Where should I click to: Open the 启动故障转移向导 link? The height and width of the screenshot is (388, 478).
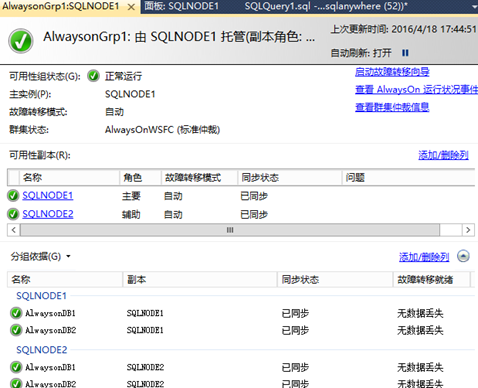(392, 72)
